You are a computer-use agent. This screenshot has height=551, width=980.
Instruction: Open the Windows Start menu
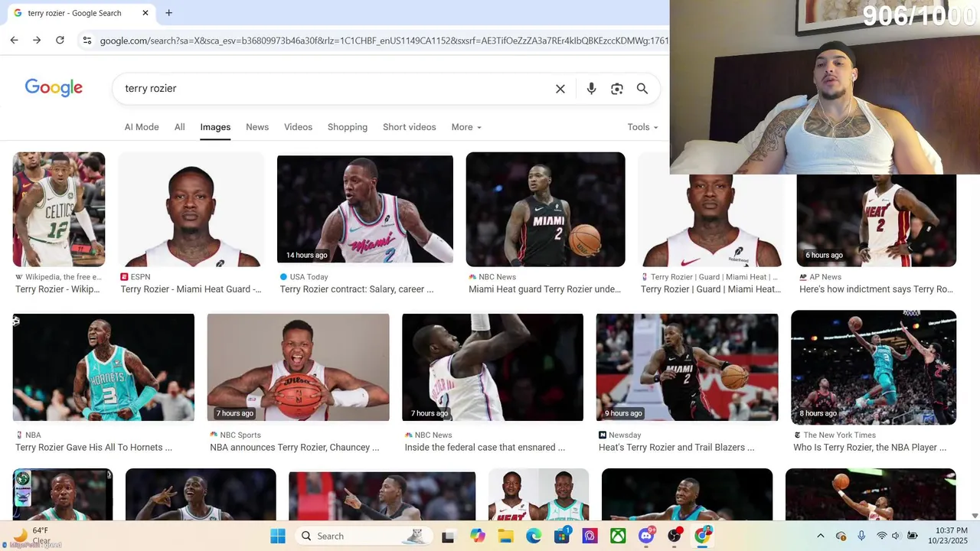[277, 536]
